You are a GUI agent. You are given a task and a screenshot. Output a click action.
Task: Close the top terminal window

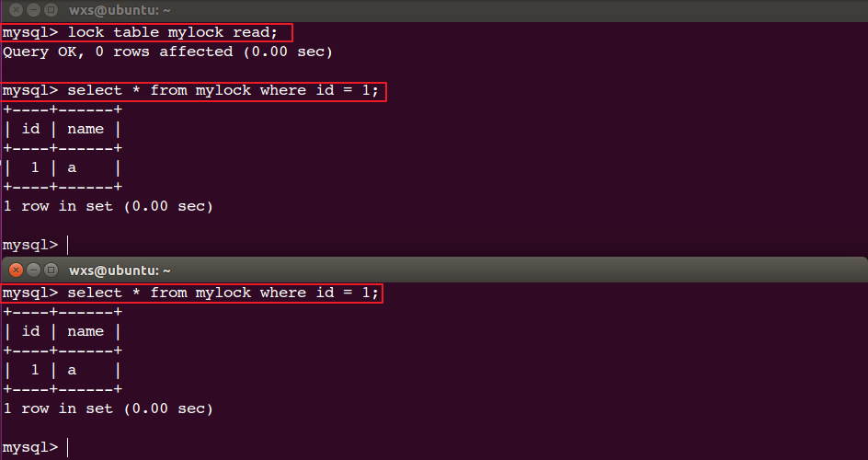(x=17, y=10)
